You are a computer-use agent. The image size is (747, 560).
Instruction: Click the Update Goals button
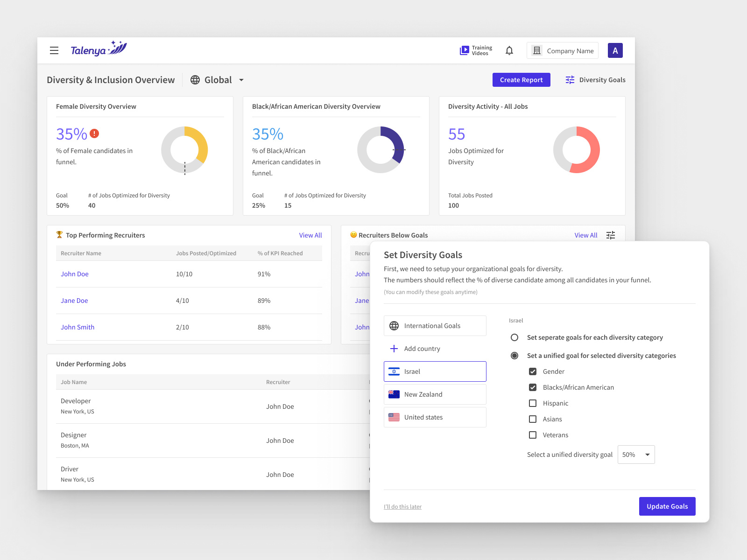(x=667, y=506)
